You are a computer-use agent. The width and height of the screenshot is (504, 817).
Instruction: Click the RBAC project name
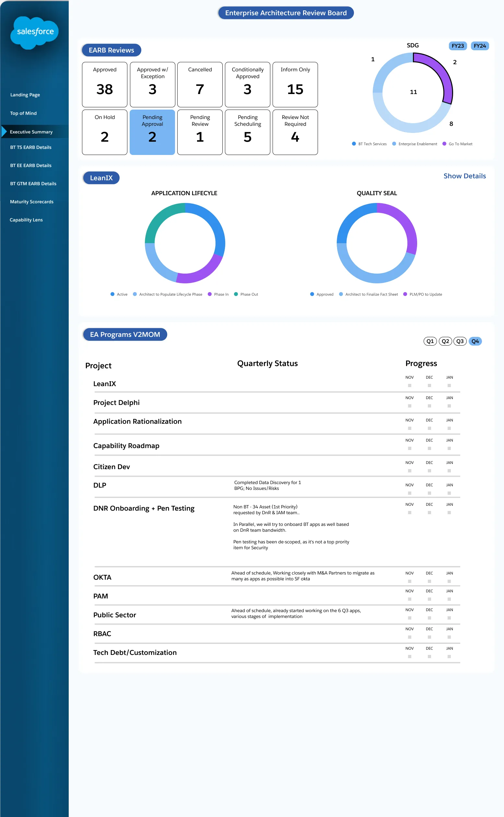102,634
